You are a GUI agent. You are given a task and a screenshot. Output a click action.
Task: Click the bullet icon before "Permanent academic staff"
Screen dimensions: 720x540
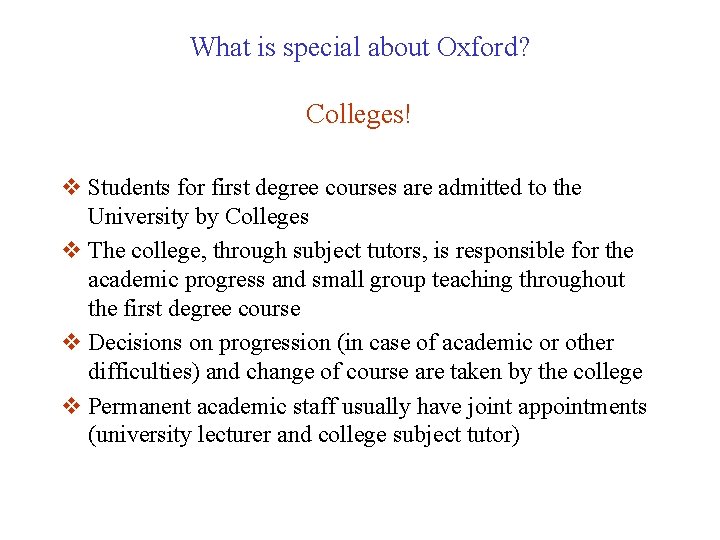(73, 405)
